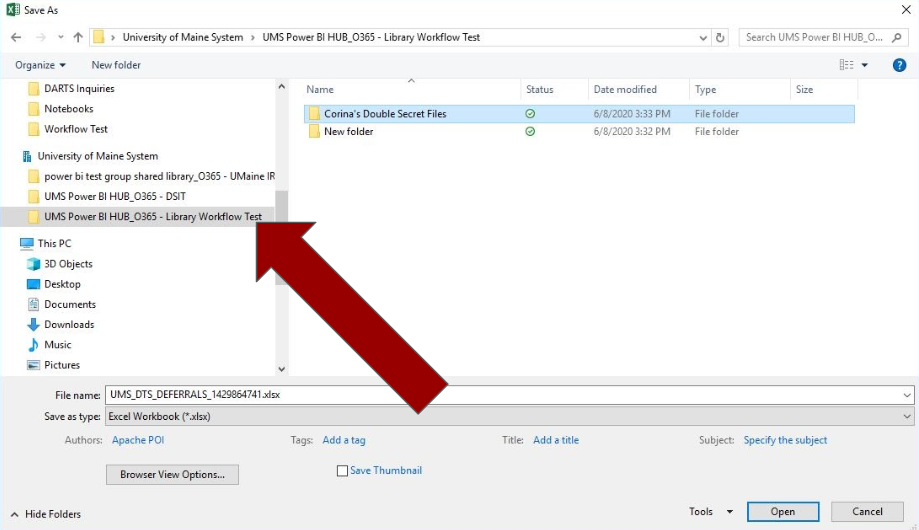Open Browser View Options dialog
Viewport: 919px width, 530px height.
pyautogui.click(x=172, y=474)
